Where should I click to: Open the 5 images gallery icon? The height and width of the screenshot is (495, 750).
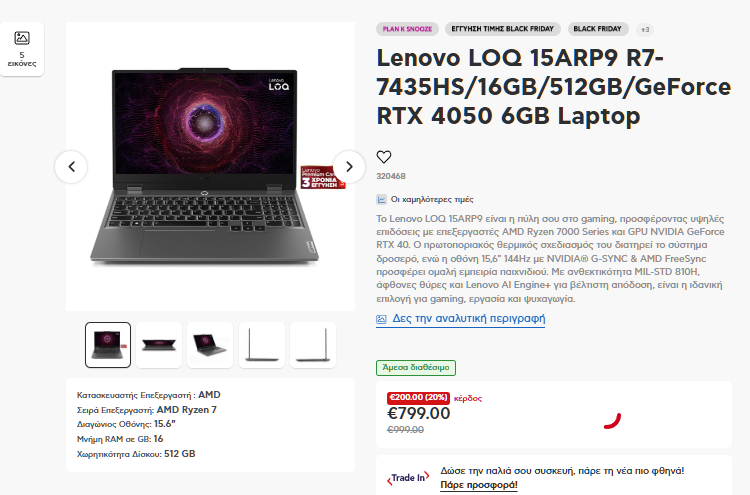[x=22, y=38]
